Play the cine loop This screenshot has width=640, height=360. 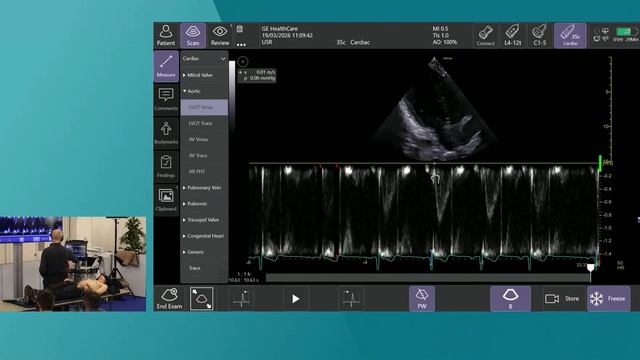[x=296, y=299]
